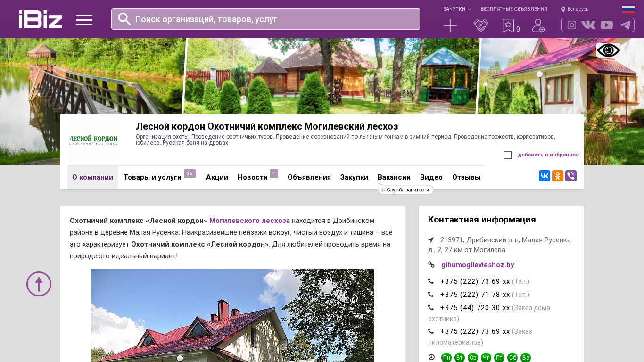Reveal phone +375 (222) 71 78 xx

point(475,295)
